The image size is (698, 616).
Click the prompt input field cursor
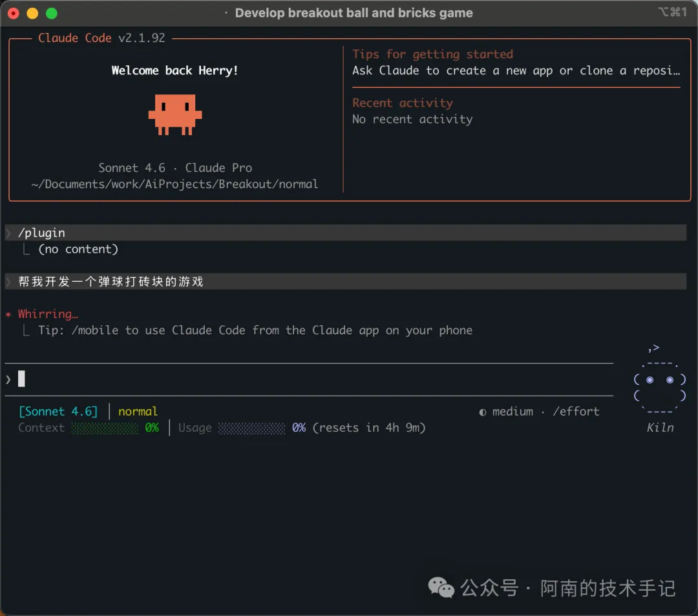click(21, 379)
